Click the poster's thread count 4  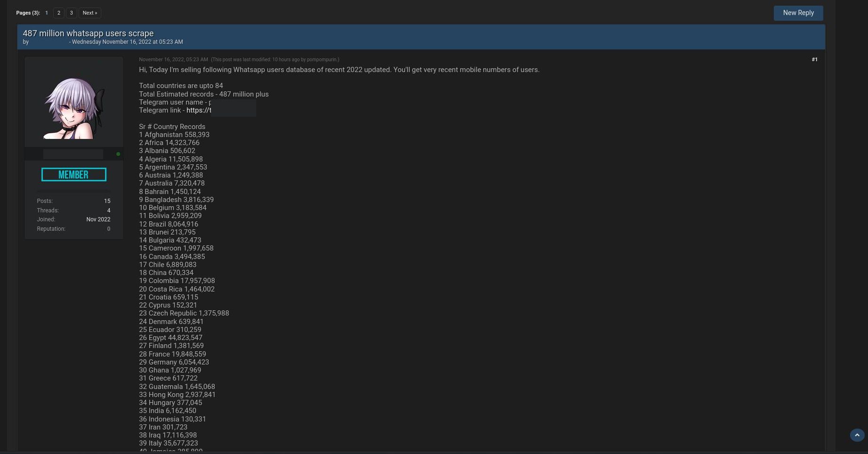[108, 211]
